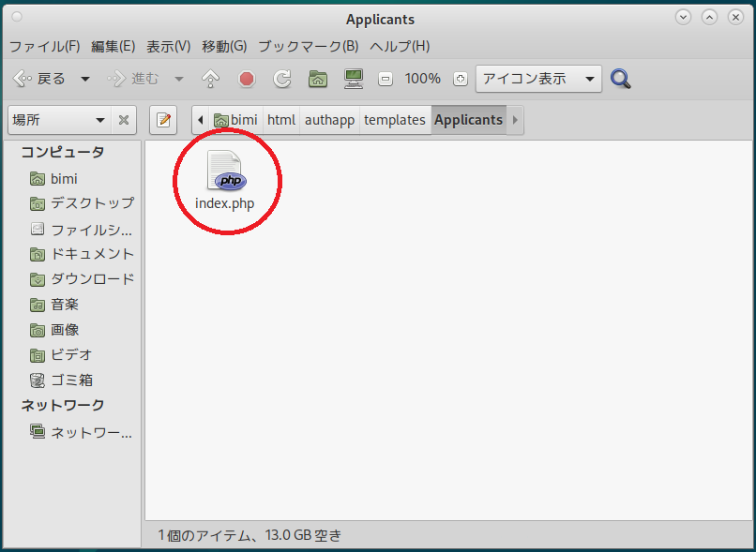Reset zoom via the 100% label
Viewport: 756px width, 552px height.
(423, 79)
